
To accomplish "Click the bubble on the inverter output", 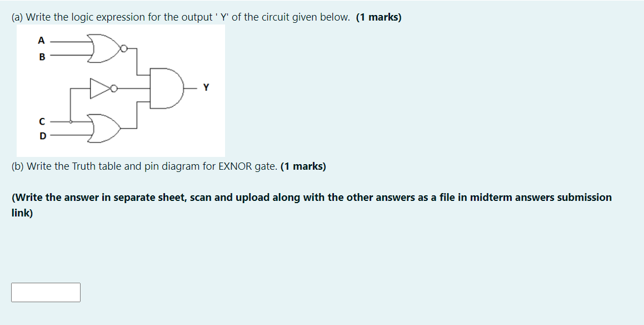I will (114, 88).
